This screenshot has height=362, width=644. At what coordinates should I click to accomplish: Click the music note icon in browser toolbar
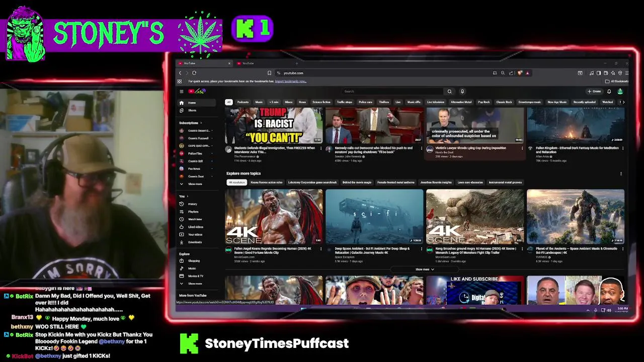pos(591,73)
